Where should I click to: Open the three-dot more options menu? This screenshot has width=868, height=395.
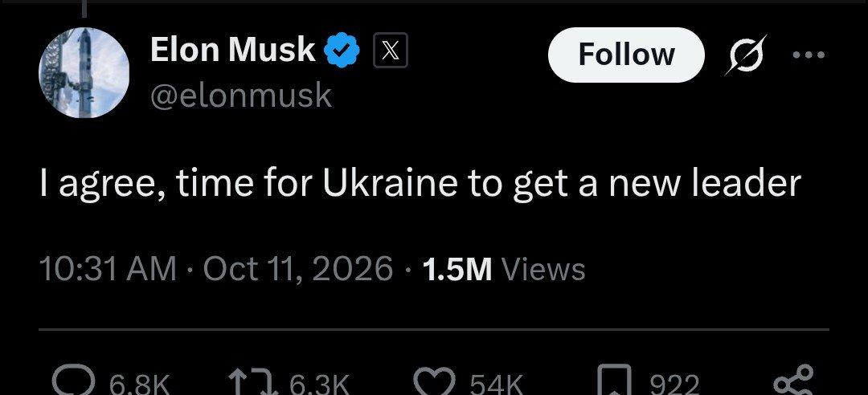(x=809, y=55)
